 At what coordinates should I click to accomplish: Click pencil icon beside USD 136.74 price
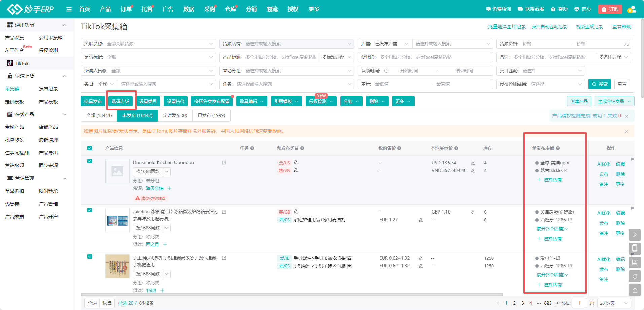pyautogui.click(x=473, y=163)
